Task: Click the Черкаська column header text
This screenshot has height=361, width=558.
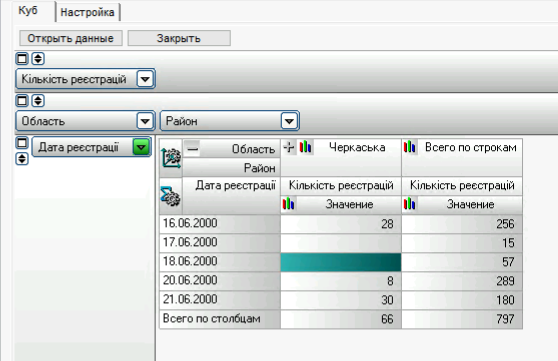Action: (357, 147)
